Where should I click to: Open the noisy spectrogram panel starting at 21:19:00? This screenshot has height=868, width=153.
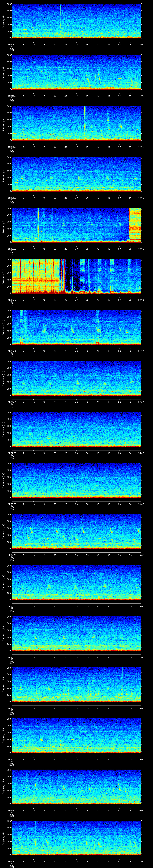click(x=76, y=276)
